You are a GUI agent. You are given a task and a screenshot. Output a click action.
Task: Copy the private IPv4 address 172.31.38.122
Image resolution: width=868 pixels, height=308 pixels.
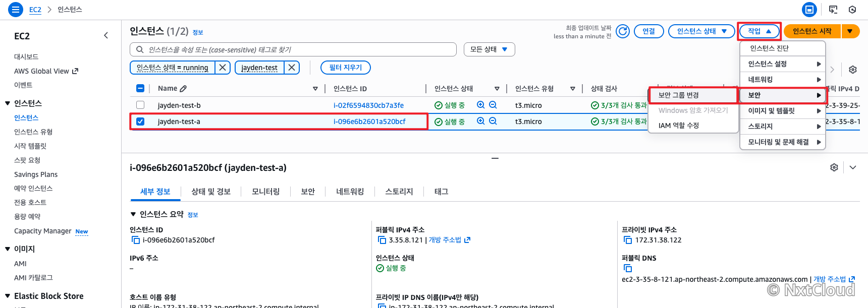coord(628,240)
